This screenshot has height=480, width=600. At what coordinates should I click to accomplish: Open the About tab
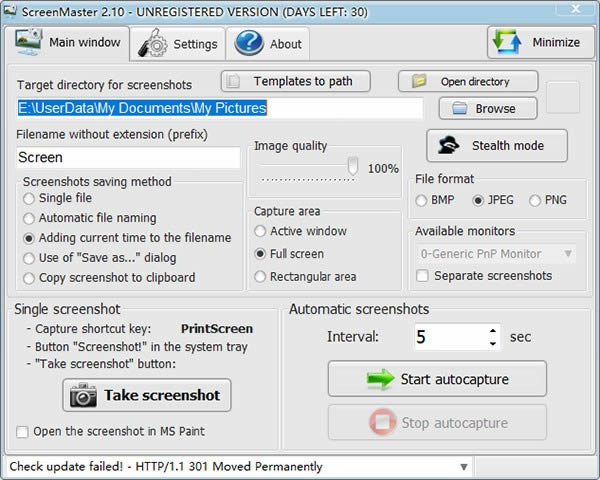click(268, 44)
